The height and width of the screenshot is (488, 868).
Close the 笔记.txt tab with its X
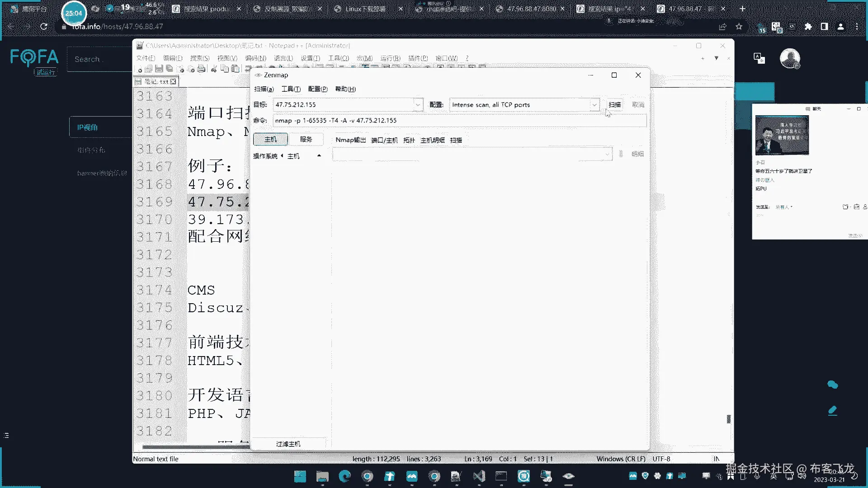tap(173, 82)
